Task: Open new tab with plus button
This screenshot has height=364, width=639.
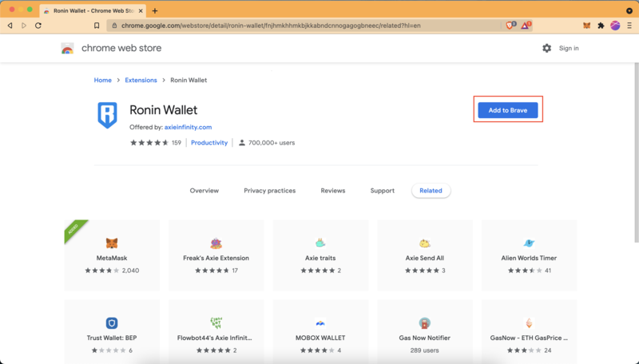Action: click(x=155, y=10)
